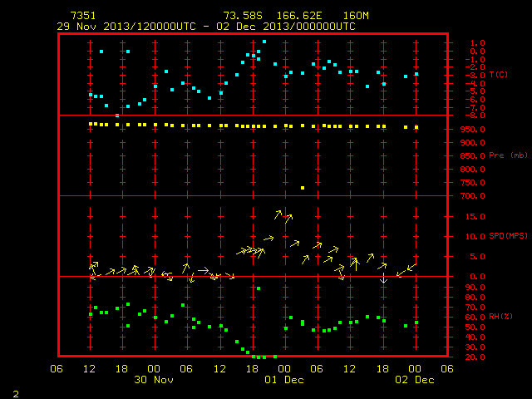This screenshot has width=532, height=399.
Task: Select the coordinates text 73.58S 166.62E
Action: pos(273,16)
